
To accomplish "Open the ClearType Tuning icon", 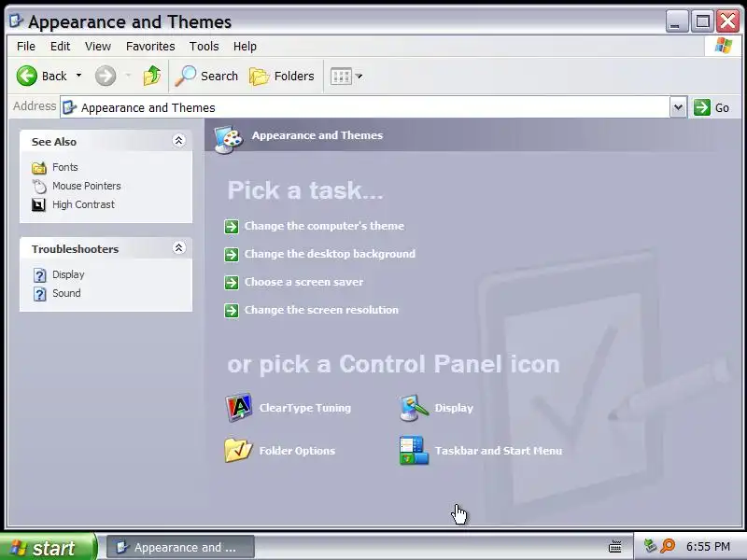I will coord(239,408).
